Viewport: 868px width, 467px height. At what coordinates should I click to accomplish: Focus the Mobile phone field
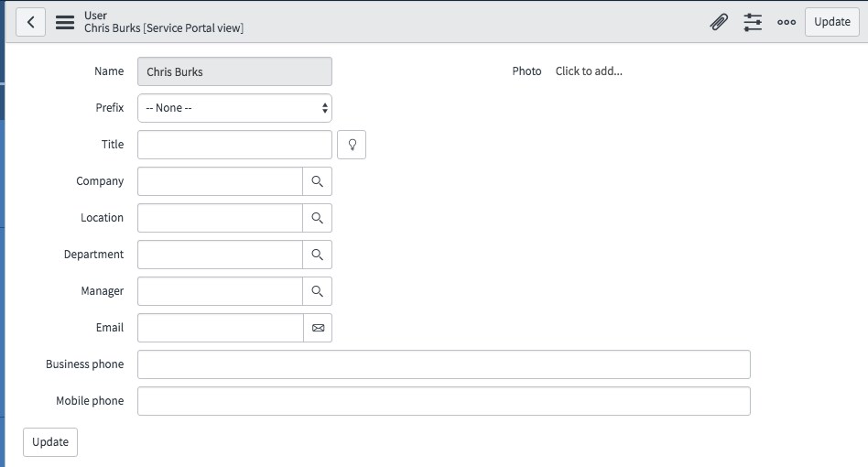pos(444,401)
